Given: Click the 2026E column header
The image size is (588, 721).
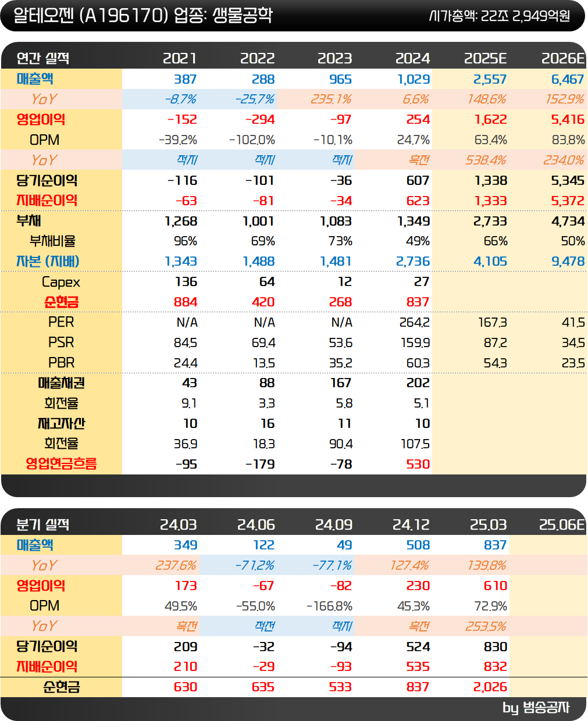Looking at the screenshot, I should coord(563,58).
